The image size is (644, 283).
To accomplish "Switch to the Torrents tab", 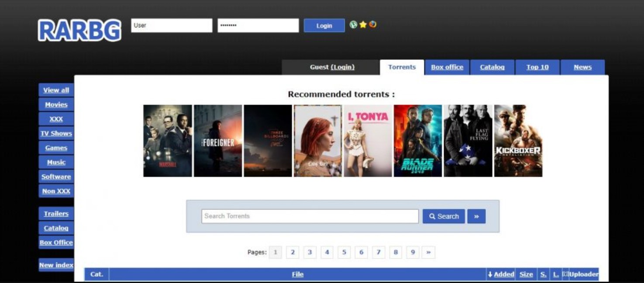I will [x=402, y=67].
